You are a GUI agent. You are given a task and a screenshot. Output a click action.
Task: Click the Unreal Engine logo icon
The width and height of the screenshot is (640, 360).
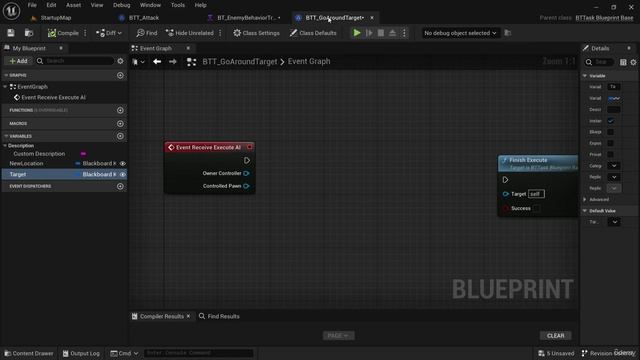[11, 11]
